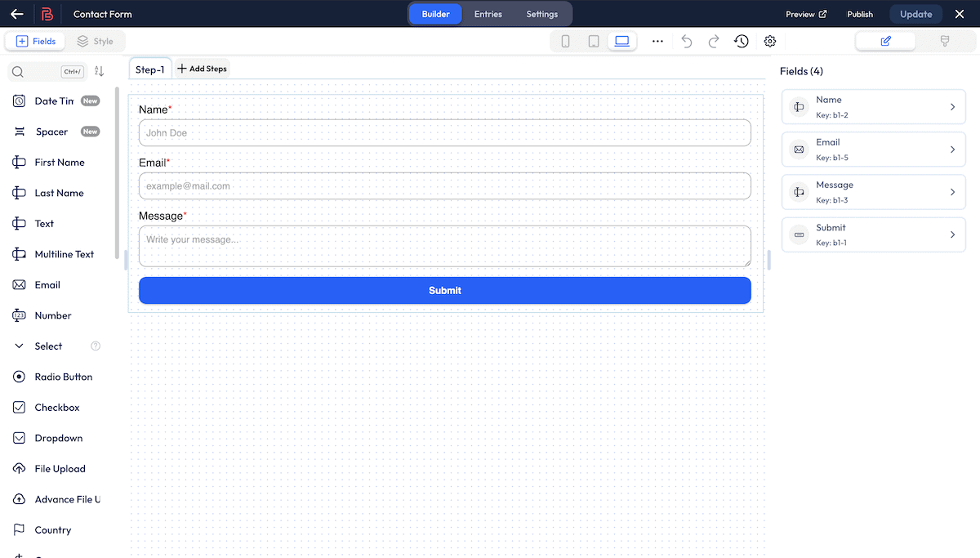Add a Checkbox field

(x=56, y=408)
